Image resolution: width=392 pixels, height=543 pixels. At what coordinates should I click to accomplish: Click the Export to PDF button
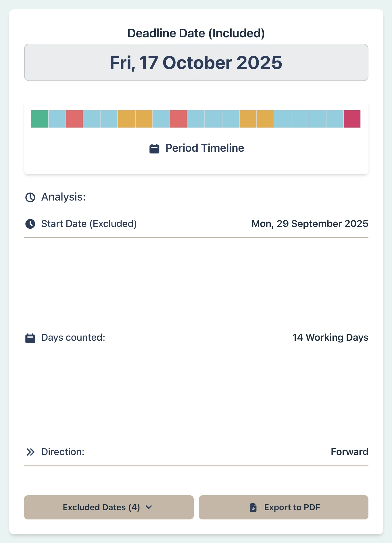click(x=283, y=507)
